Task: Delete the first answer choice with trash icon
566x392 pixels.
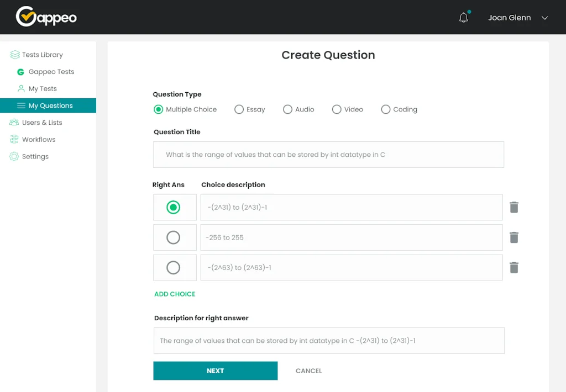Action: [x=514, y=207]
